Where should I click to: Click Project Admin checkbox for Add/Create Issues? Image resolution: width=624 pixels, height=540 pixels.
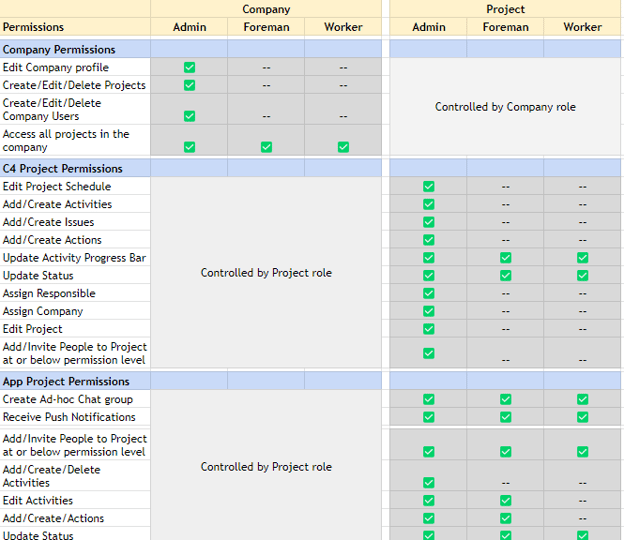(x=428, y=222)
